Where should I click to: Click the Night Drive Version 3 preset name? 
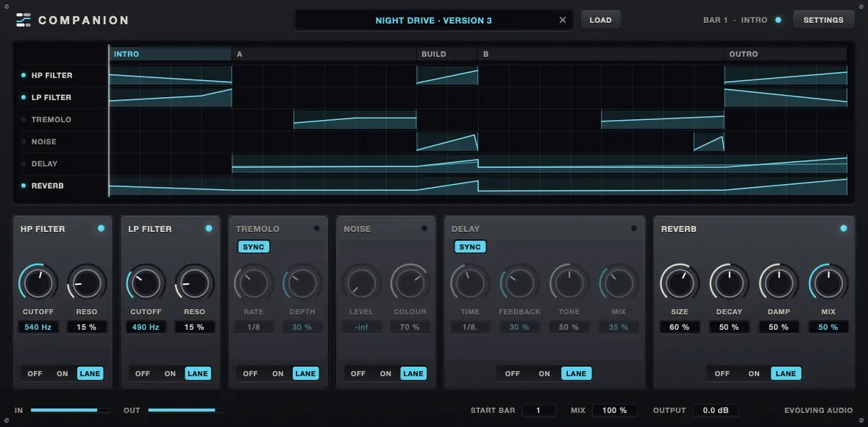pyautogui.click(x=433, y=21)
